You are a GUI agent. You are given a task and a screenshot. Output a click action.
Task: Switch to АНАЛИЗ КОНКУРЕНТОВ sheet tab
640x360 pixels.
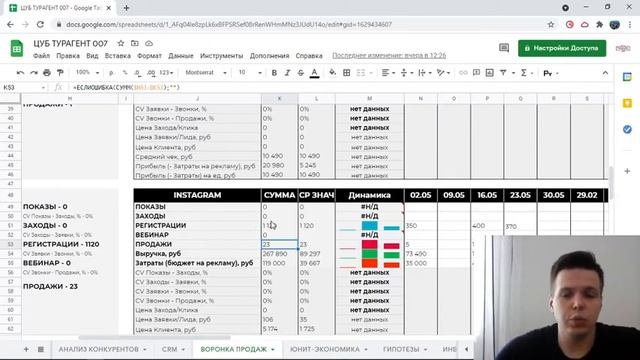[x=98, y=349]
